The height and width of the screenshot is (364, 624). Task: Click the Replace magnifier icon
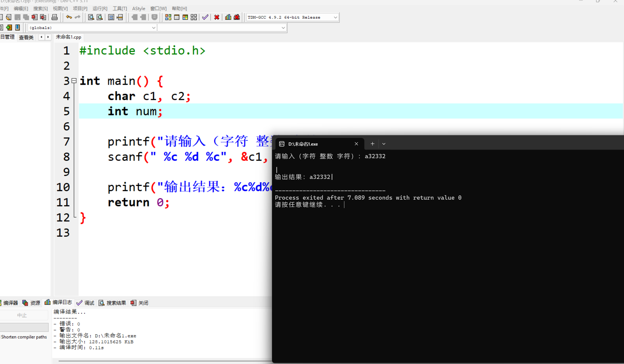click(100, 17)
